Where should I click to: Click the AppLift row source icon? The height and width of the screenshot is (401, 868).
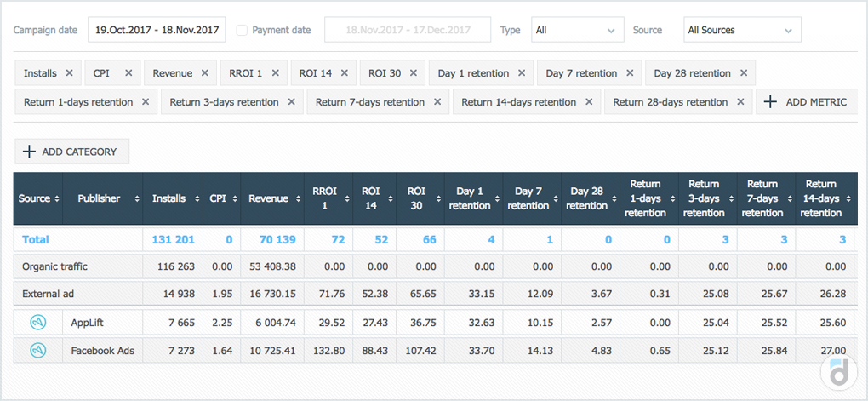38,323
